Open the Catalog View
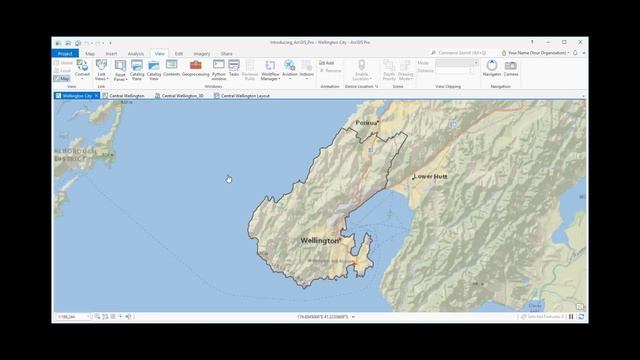The width and height of the screenshot is (640, 360). pyautogui.click(x=154, y=70)
